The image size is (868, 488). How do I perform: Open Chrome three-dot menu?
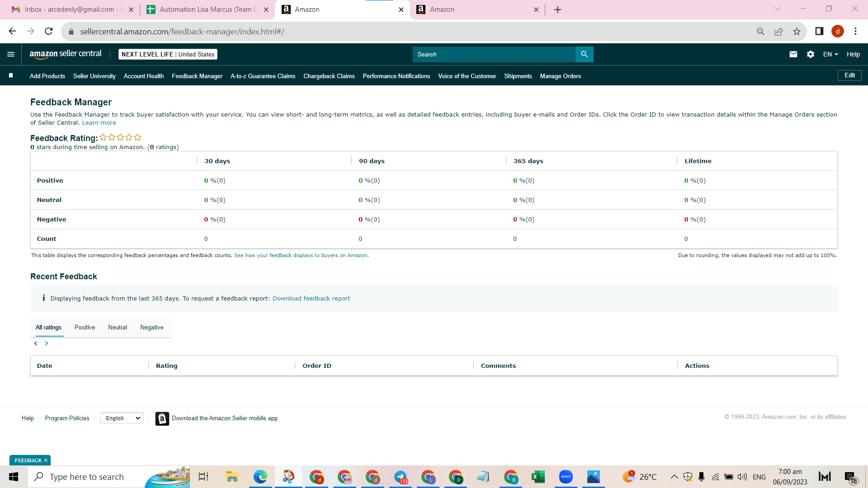[855, 31]
